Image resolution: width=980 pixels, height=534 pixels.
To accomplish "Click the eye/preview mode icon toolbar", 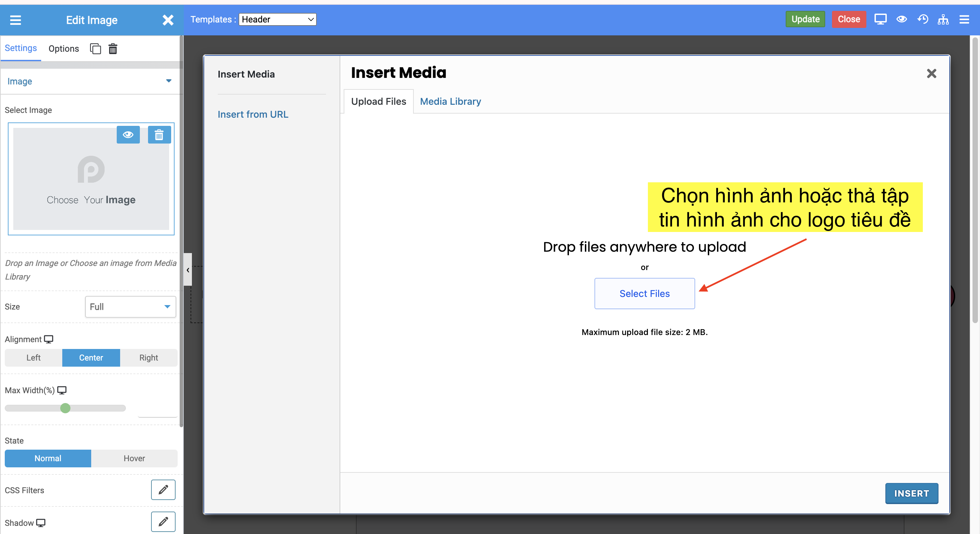I will pos(902,19).
